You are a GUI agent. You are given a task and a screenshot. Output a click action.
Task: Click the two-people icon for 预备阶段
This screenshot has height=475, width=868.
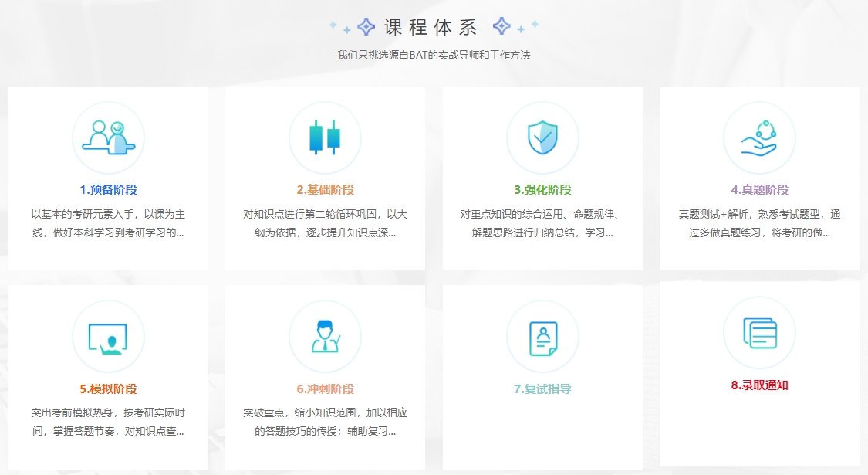[108, 137]
